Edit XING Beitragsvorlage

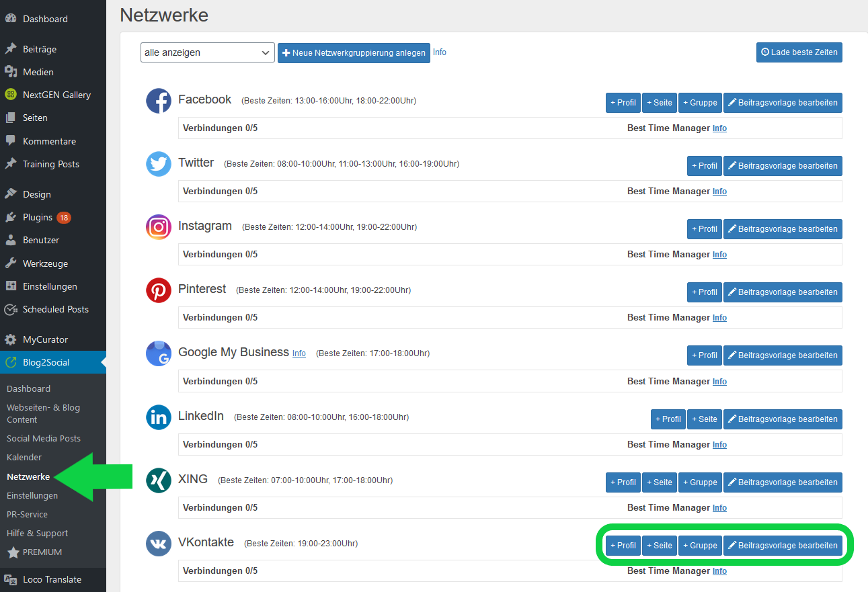tap(783, 482)
